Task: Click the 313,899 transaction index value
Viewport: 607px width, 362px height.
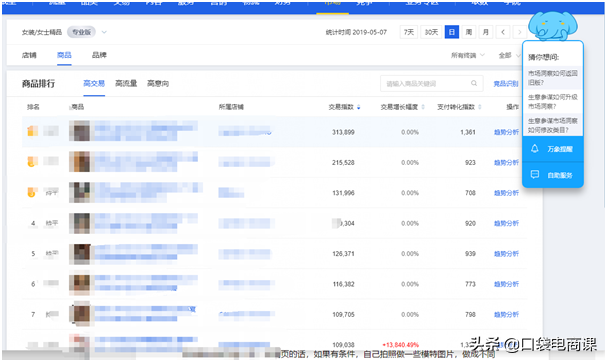Action: click(x=343, y=132)
